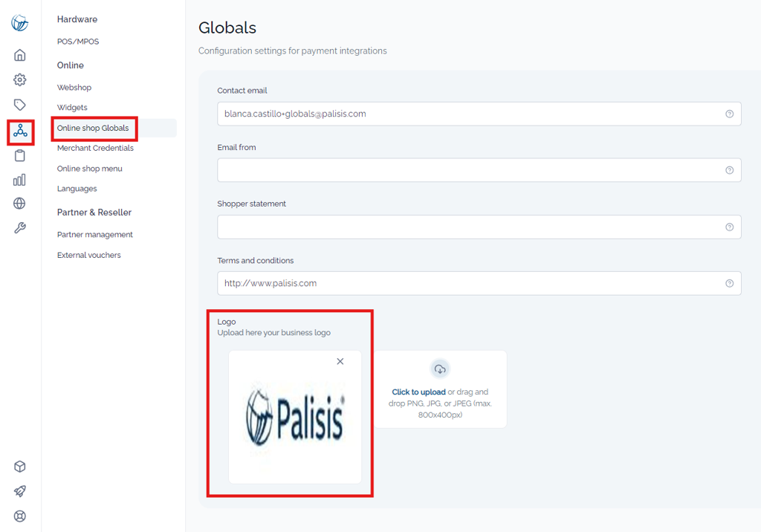Remove the uploaded Palisis logo with X

pos(340,361)
